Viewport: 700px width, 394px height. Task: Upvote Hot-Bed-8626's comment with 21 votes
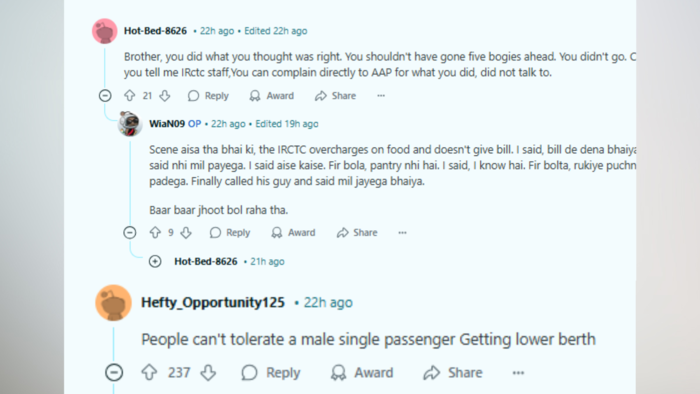[x=129, y=95]
